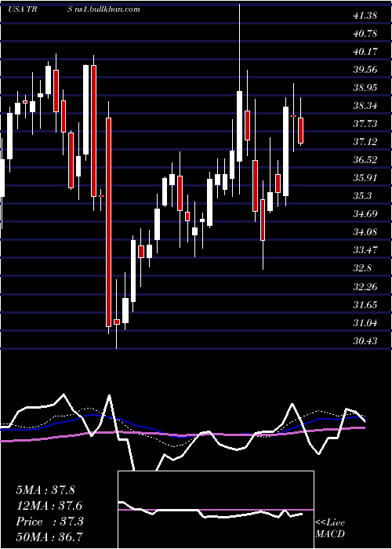Click the 41.38 price axis label
Image resolution: width=392 pixels, height=549 pixels.
click(x=365, y=16)
